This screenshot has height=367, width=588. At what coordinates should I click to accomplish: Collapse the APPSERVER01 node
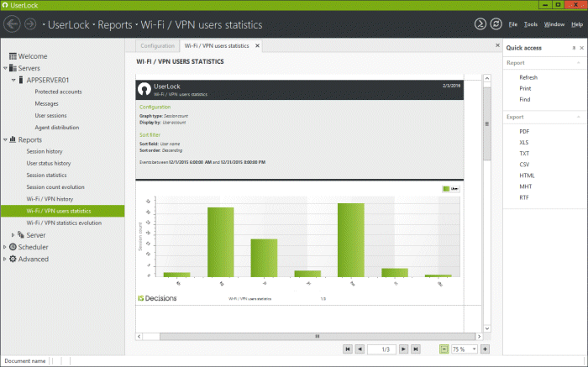(13, 81)
